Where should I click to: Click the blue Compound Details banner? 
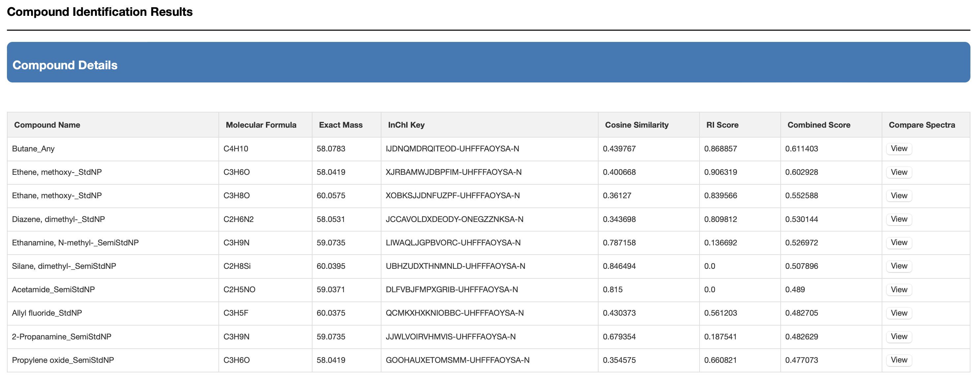488,62
